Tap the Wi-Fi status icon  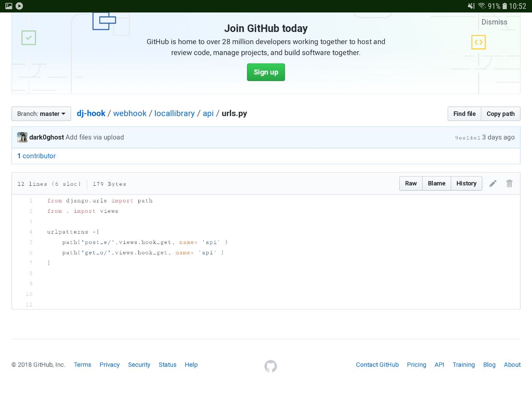tap(482, 6)
